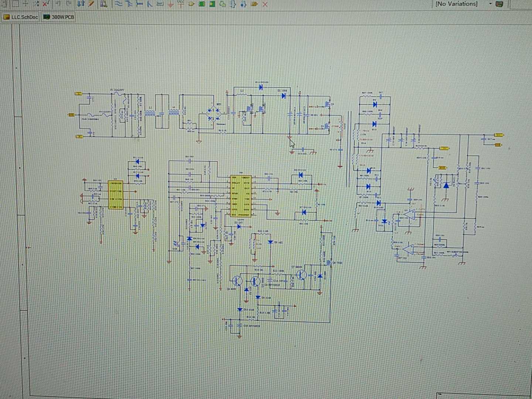The width and height of the screenshot is (532, 399).
Task: Open the [No Variations] variant dropdown
Action: pyautogui.click(x=490, y=4)
